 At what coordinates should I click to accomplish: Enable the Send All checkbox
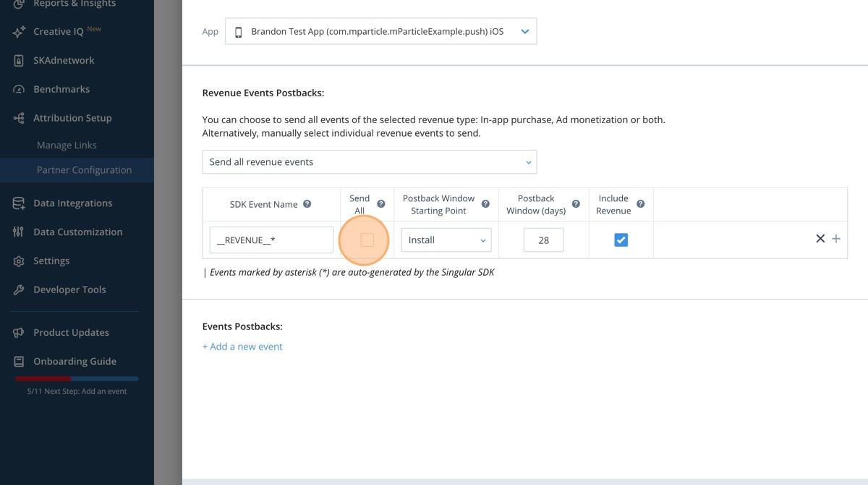click(367, 240)
